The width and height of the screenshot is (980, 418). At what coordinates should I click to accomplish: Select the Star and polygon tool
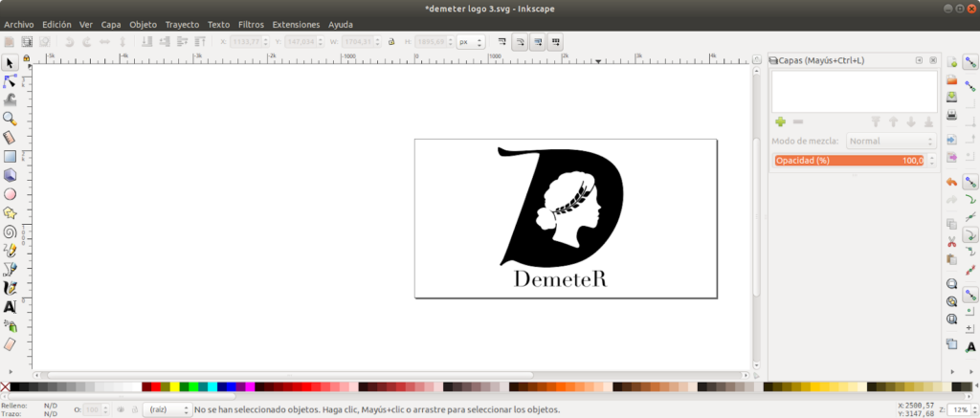(10, 212)
